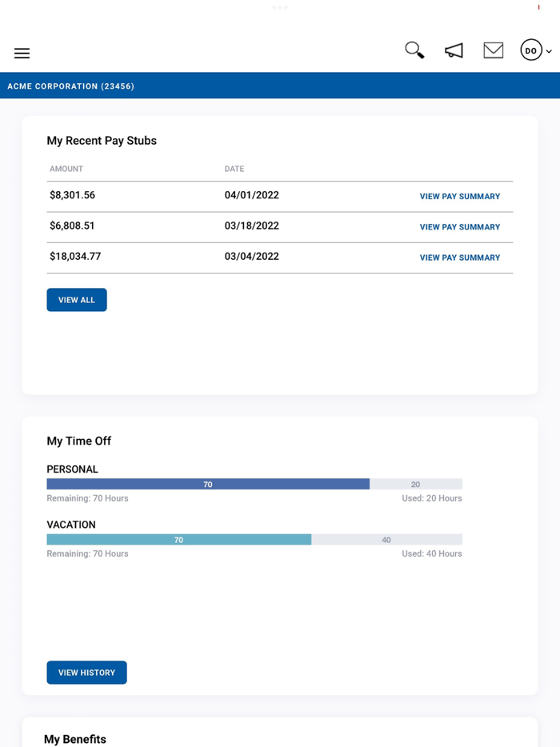Click VIEW HISTORY in My Time Off

pos(86,672)
